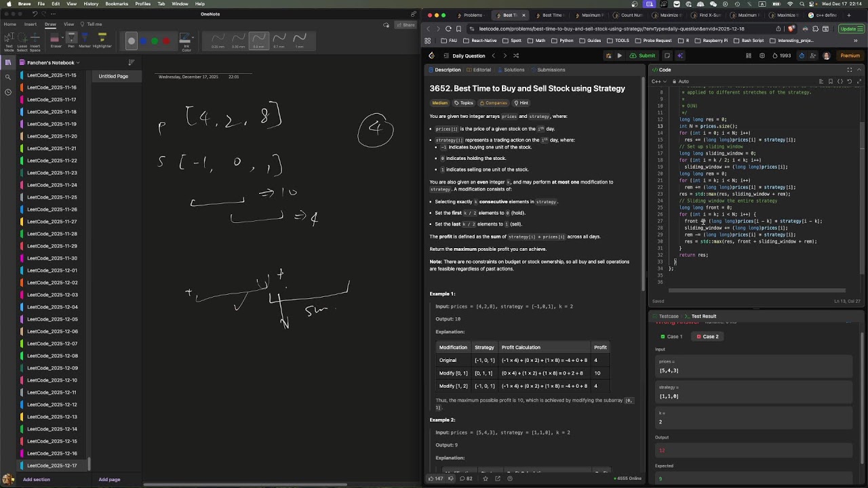The width and height of the screenshot is (868, 488).
Task: Open the Submissions tab
Action: pos(547,70)
